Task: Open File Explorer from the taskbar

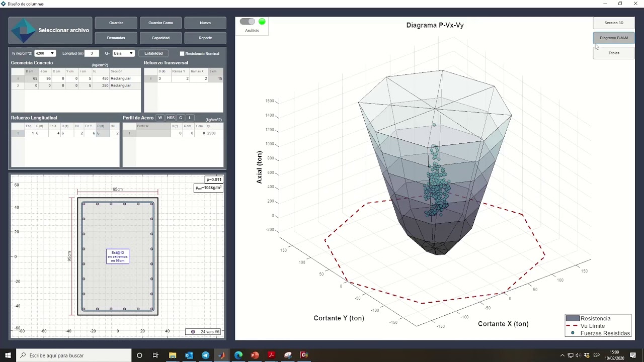Action: (173, 355)
